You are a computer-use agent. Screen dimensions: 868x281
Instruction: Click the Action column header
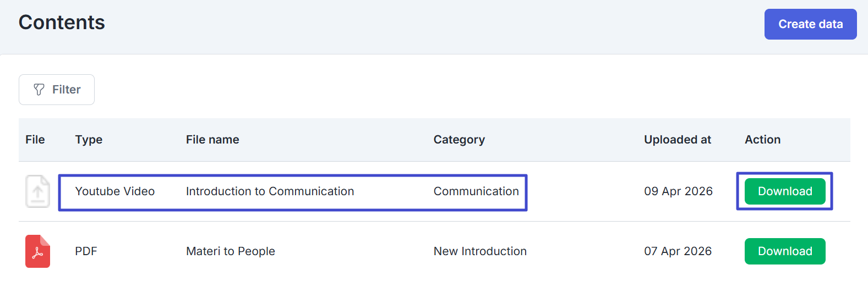point(762,140)
